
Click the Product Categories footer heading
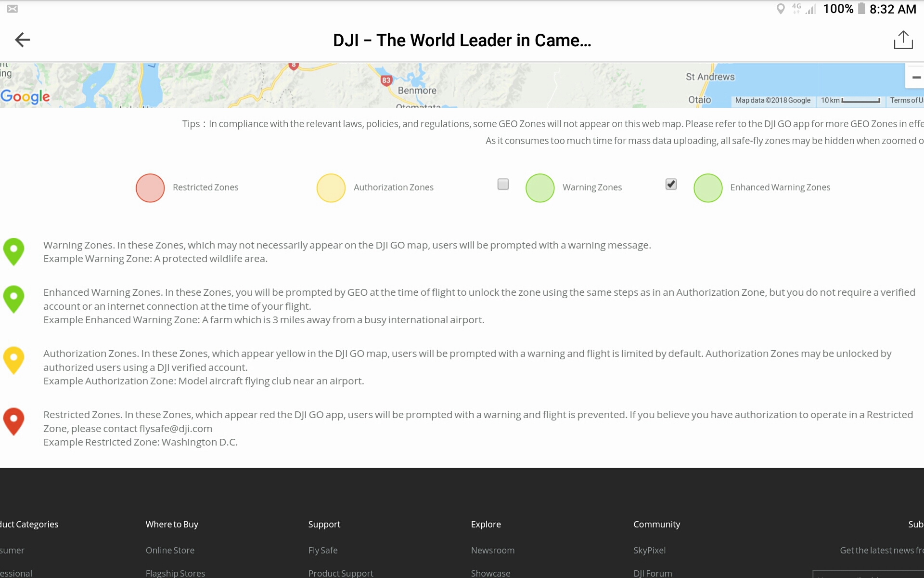29,524
